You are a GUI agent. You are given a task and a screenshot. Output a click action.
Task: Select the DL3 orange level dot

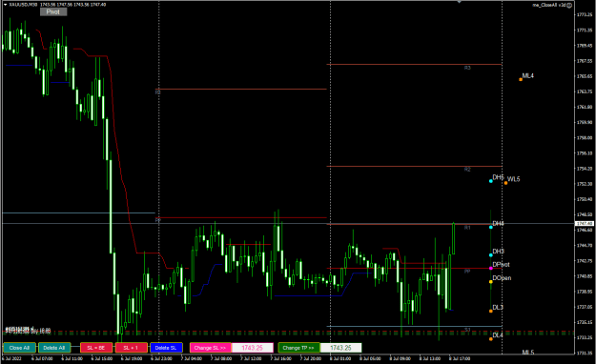[491, 312]
